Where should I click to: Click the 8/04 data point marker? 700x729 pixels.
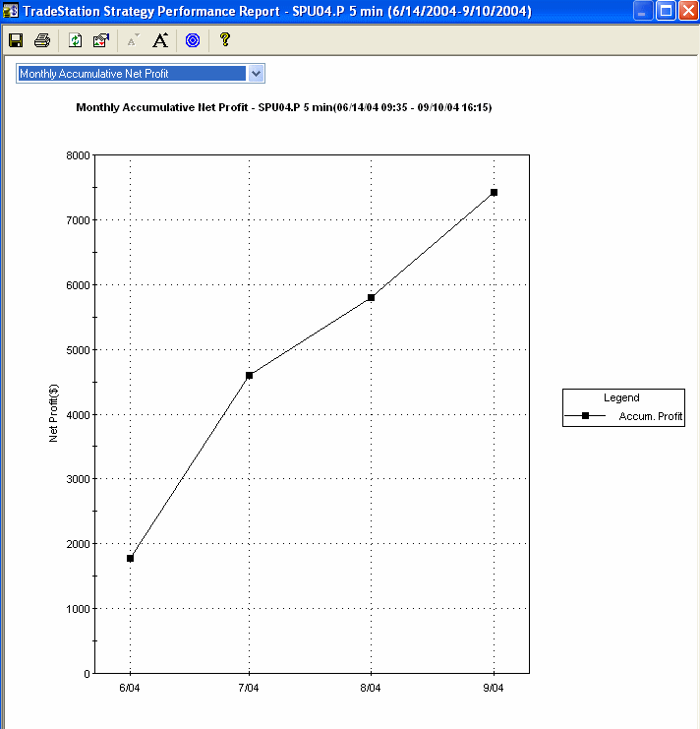371,297
